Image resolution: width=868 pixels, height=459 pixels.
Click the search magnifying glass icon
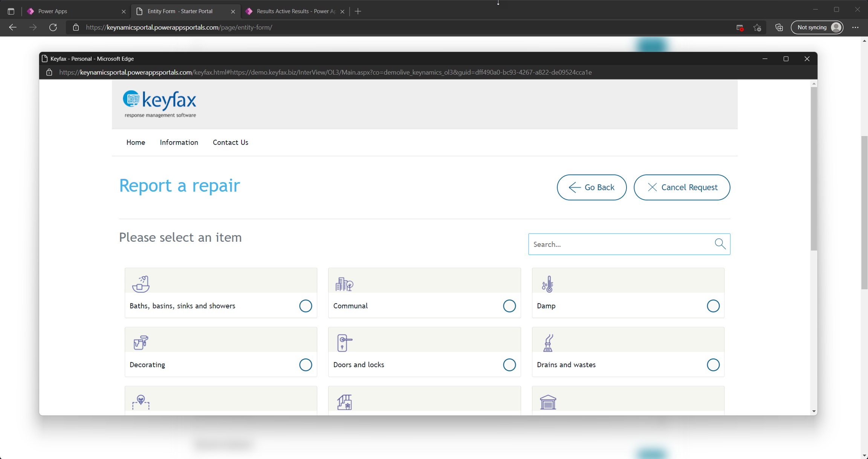[720, 244]
